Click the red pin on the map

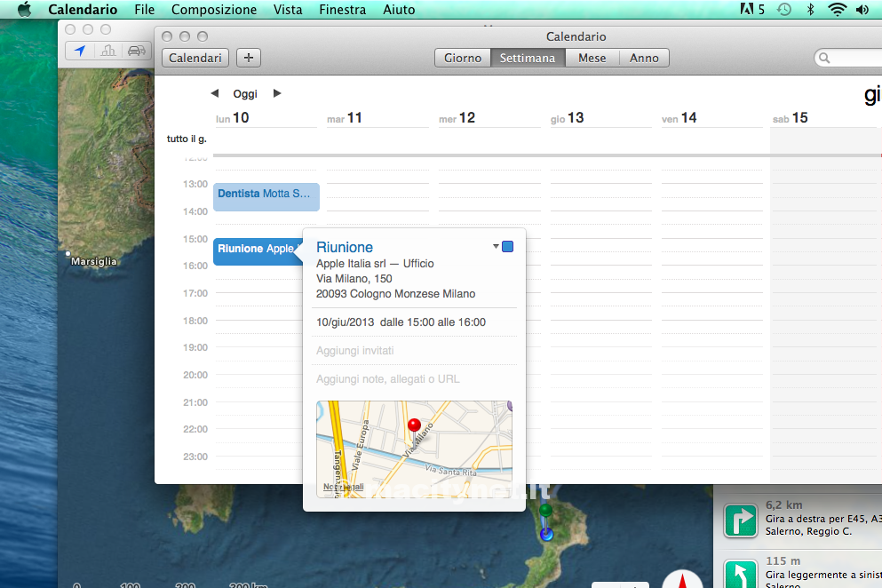coord(413,425)
